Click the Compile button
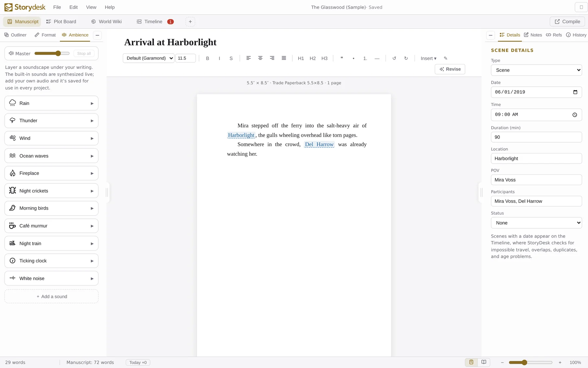The image size is (588, 368). (567, 22)
